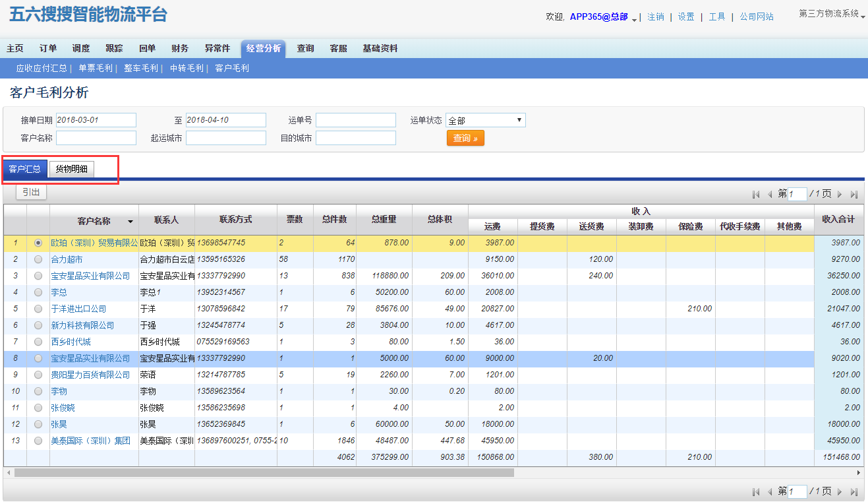868x504 pixels.
Task: Open the 经营分析 main menu
Action: click(264, 48)
